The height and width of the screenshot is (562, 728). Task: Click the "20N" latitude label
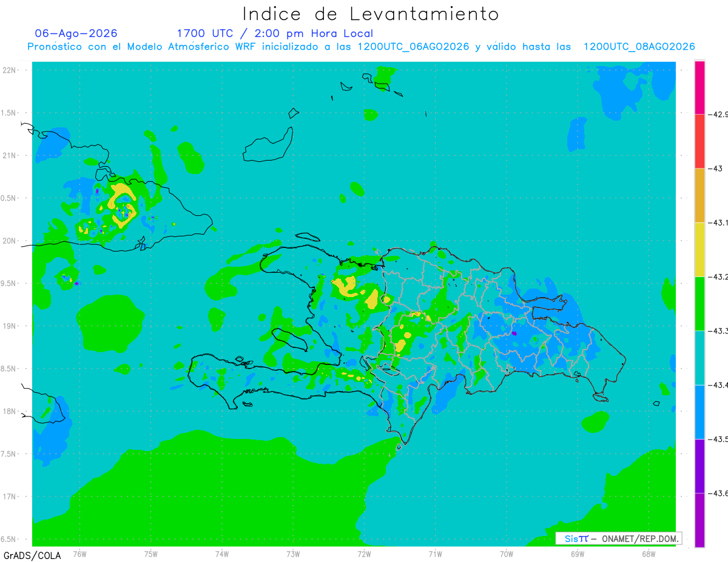pyautogui.click(x=10, y=241)
